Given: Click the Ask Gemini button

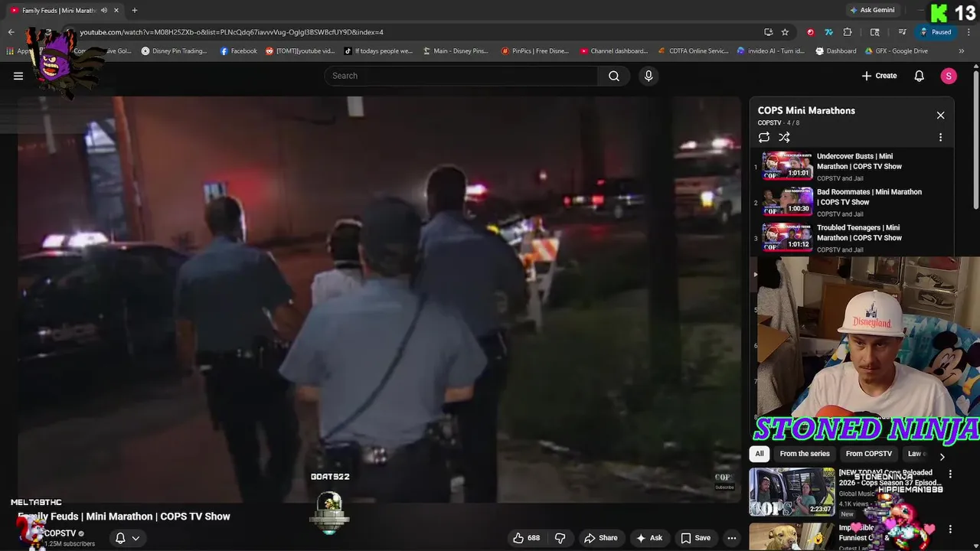Looking at the screenshot, I should click(x=872, y=11).
